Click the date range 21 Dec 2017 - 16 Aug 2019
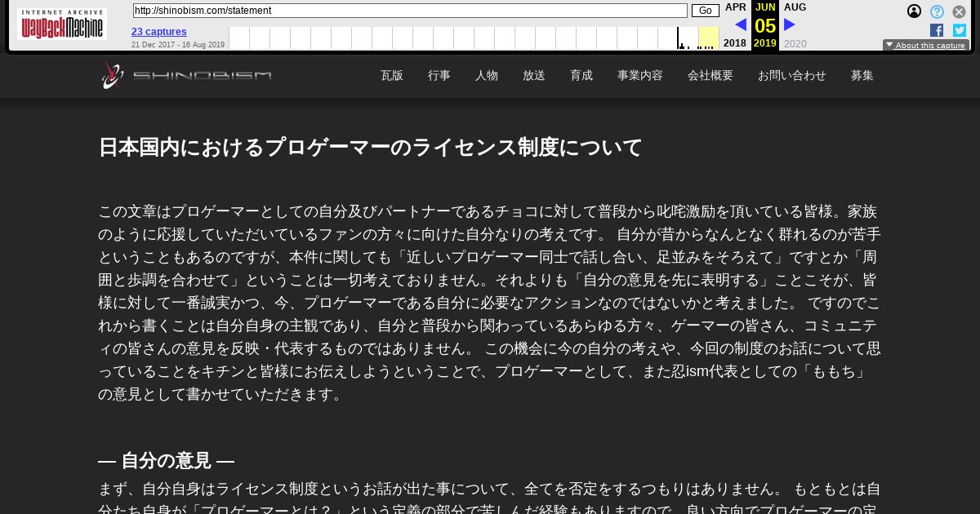 coord(178,45)
